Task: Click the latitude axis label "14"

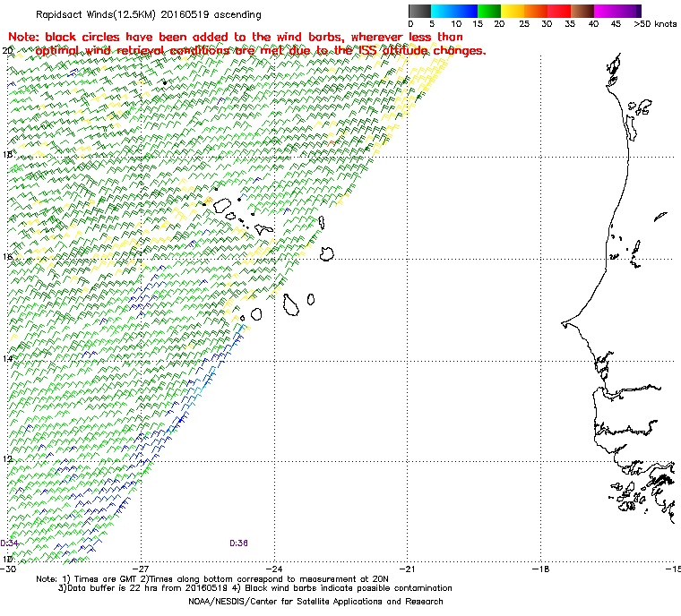Action: tap(7, 358)
